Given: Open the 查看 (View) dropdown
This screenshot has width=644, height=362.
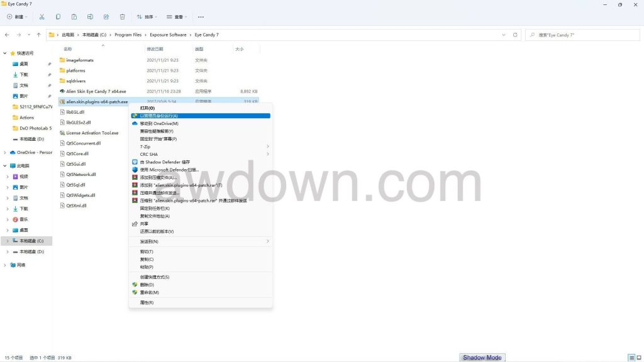Looking at the screenshot, I should pos(178,17).
